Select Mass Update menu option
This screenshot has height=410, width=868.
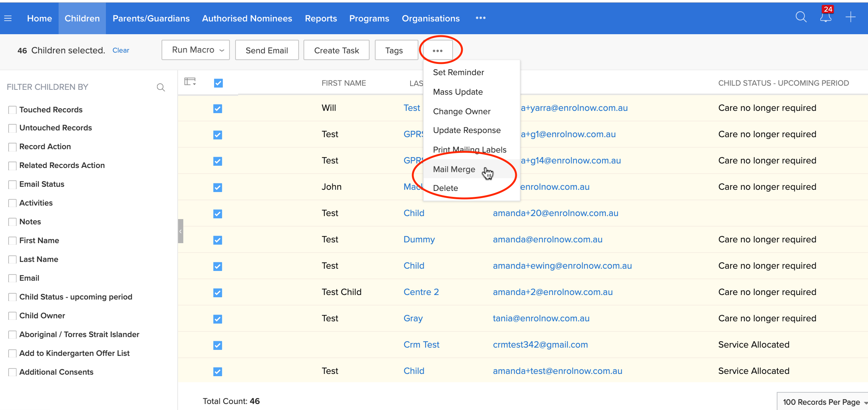[x=457, y=92]
